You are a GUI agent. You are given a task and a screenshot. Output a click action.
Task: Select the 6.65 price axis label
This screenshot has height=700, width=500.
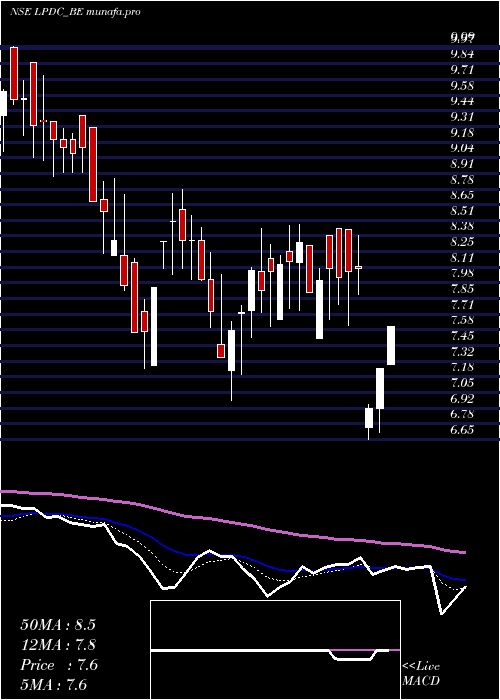[x=462, y=429]
